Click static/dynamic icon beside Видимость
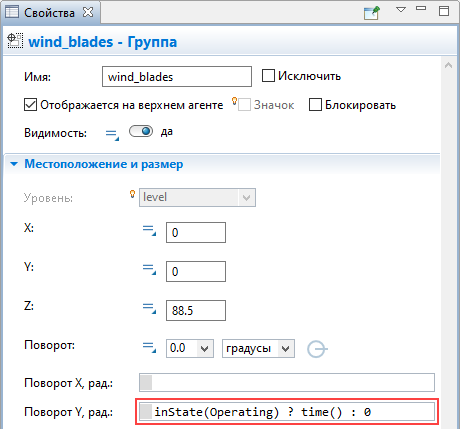460x429 pixels. click(112, 135)
